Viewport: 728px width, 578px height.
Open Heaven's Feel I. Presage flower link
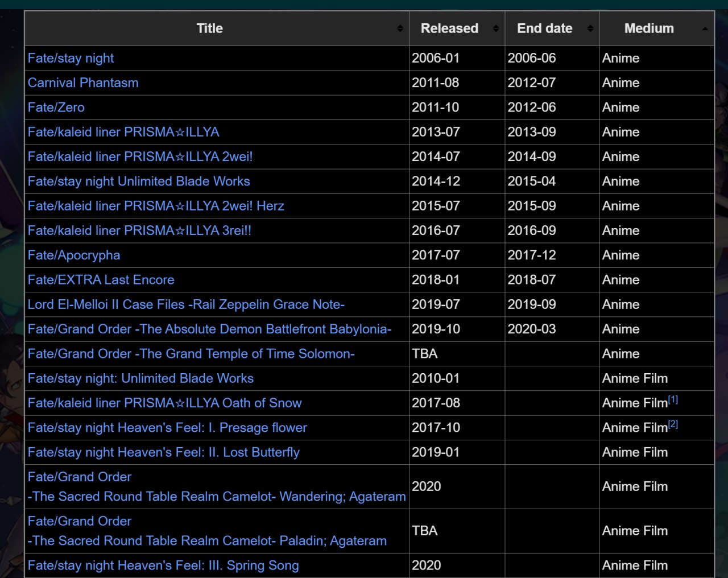(x=167, y=428)
